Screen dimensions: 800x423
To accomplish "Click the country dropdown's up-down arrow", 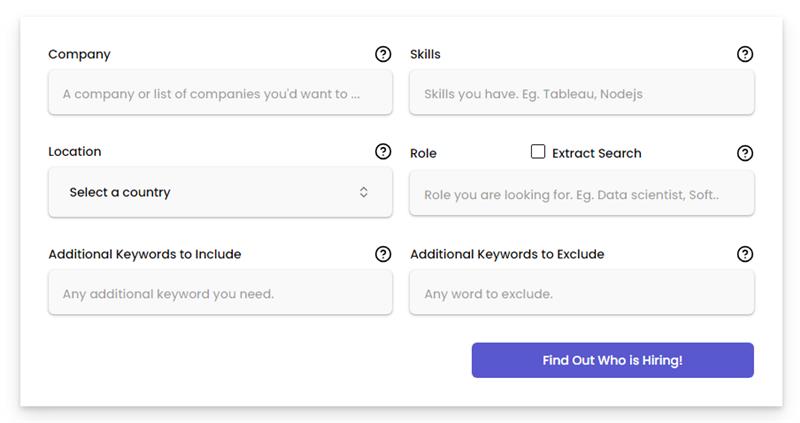I will (364, 192).
